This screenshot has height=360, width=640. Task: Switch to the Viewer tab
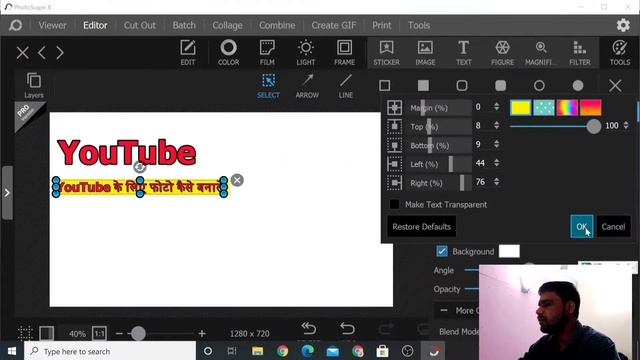coord(52,25)
